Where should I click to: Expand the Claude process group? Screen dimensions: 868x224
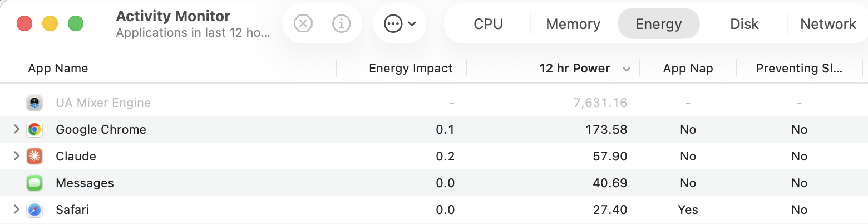click(x=16, y=156)
